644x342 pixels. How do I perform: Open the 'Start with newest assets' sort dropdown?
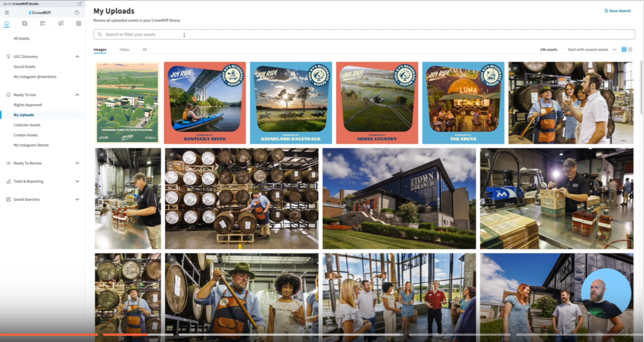tap(592, 50)
